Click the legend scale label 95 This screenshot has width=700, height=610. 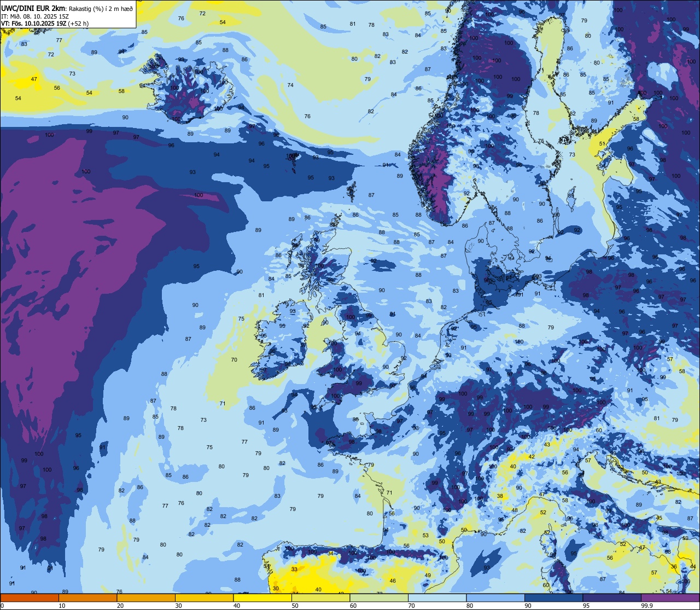coord(586,606)
